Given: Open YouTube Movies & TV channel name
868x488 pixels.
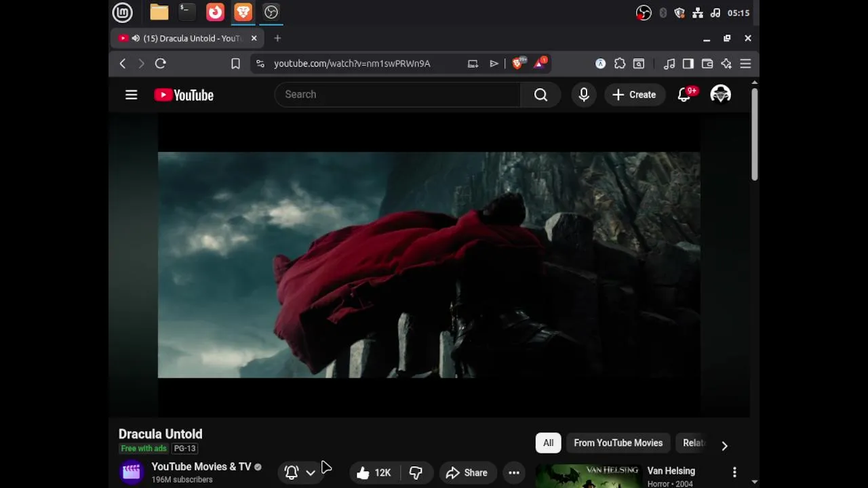Looking at the screenshot, I should 201,467.
